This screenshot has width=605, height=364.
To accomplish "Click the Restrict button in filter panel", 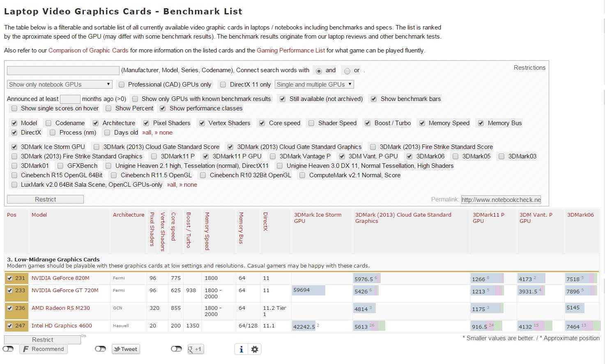I will pyautogui.click(x=45, y=199).
